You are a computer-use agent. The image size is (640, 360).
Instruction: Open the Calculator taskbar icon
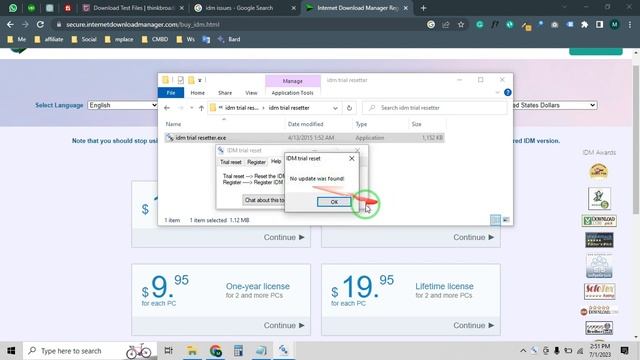(238, 351)
